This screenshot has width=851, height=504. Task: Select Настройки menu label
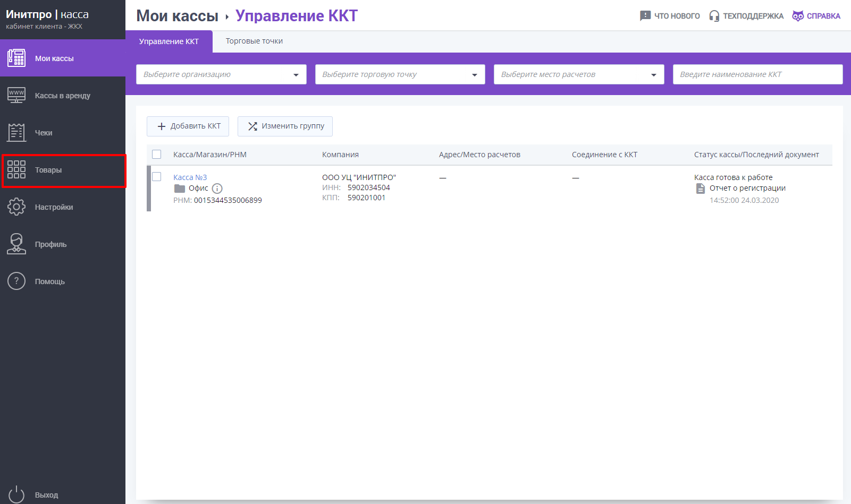point(54,207)
